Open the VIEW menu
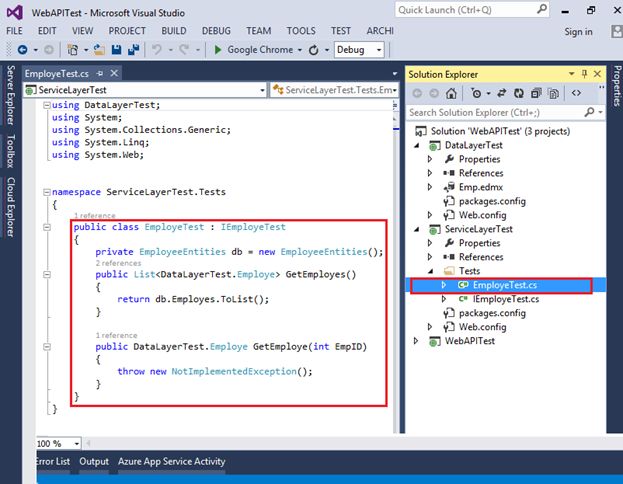The image size is (623, 484). (83, 31)
